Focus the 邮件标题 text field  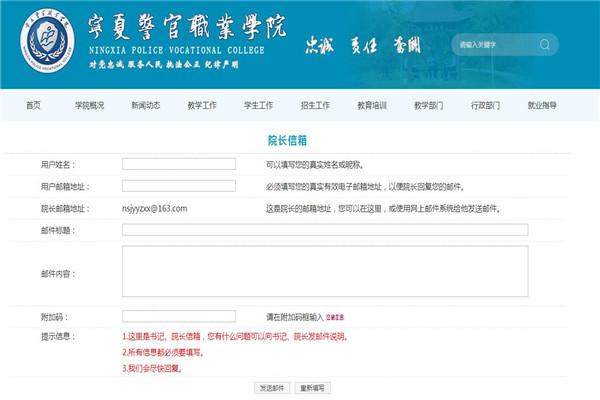[x=324, y=230]
